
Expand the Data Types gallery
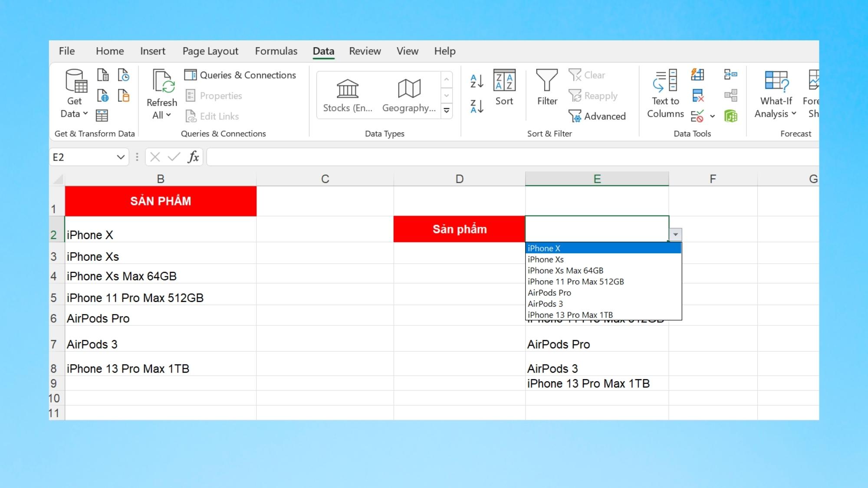[x=447, y=111]
